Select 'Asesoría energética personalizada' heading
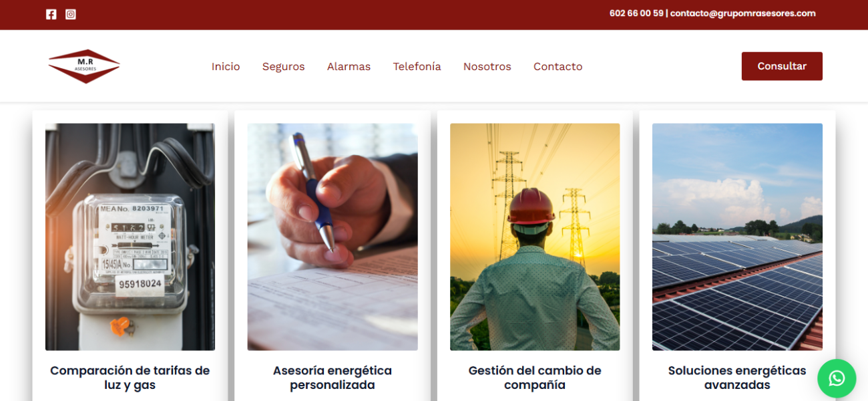Screen dimensions: 868x401 coord(333,378)
